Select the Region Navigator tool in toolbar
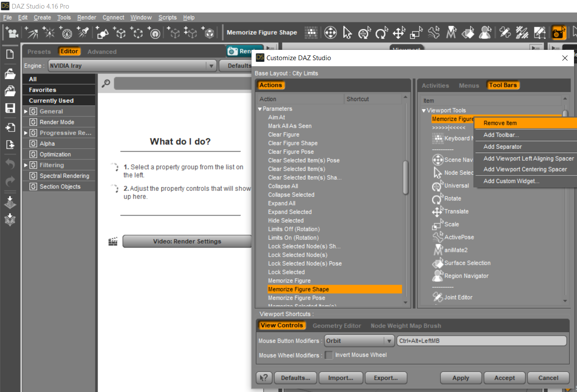This screenshot has width=577, height=392. point(485,32)
